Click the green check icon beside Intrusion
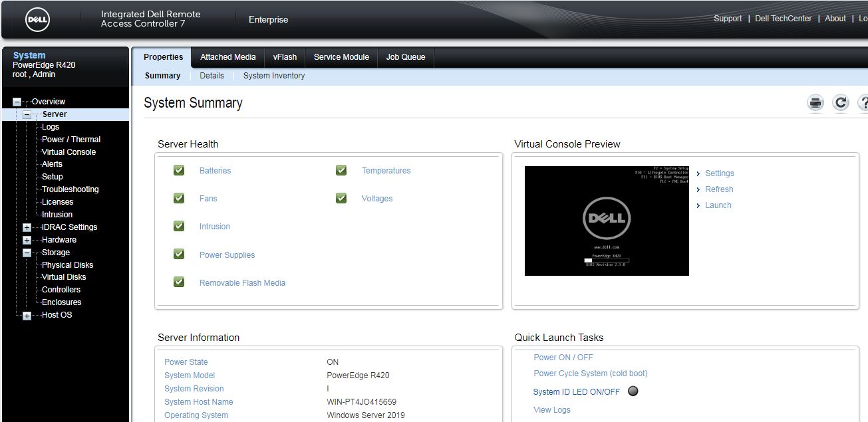 tap(178, 226)
